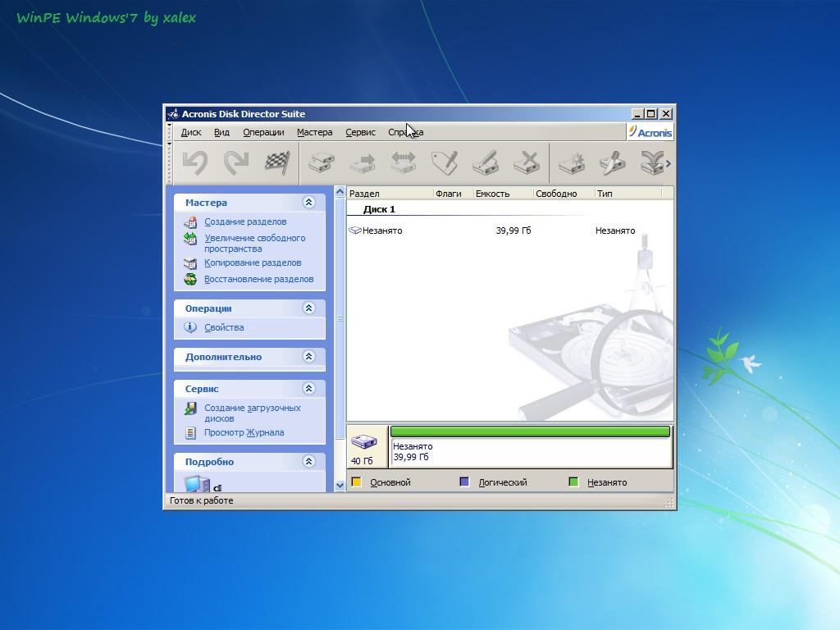Sort by the Раздел column header
The image size is (840, 630).
[390, 194]
